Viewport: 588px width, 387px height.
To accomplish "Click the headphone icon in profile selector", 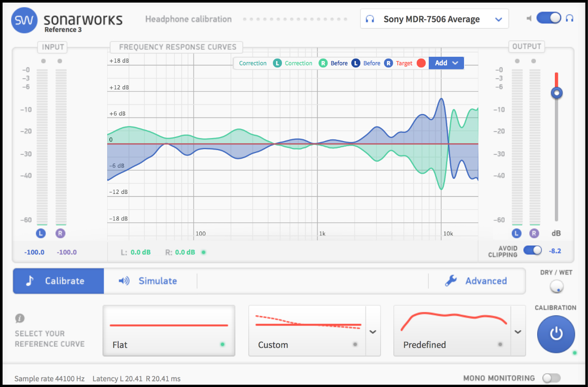I will tap(370, 19).
